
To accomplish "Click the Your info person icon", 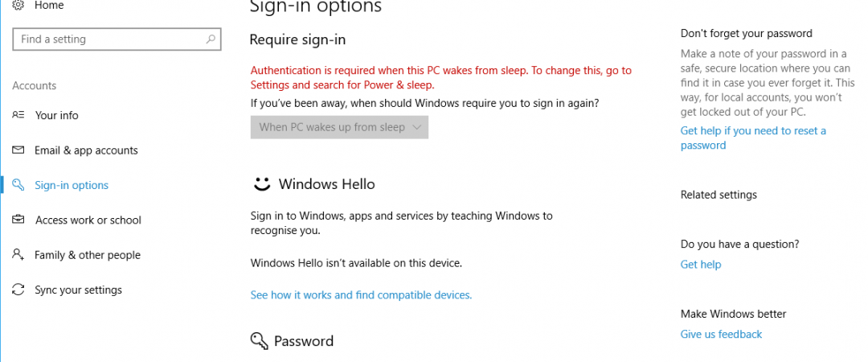I will coord(18,115).
